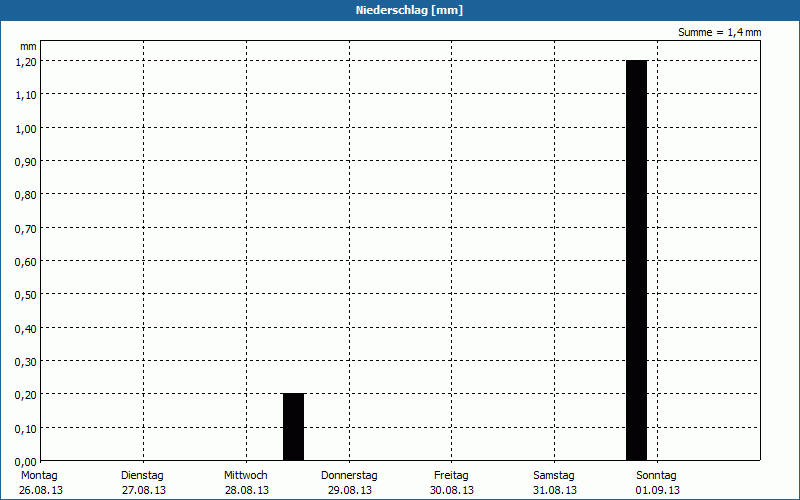Click the 1,00 y-axis value

coord(26,129)
